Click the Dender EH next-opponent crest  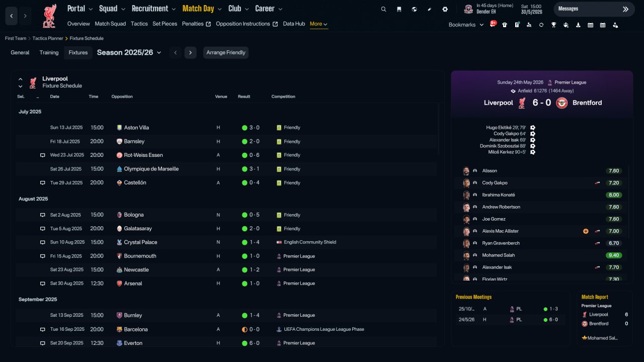pos(468,9)
